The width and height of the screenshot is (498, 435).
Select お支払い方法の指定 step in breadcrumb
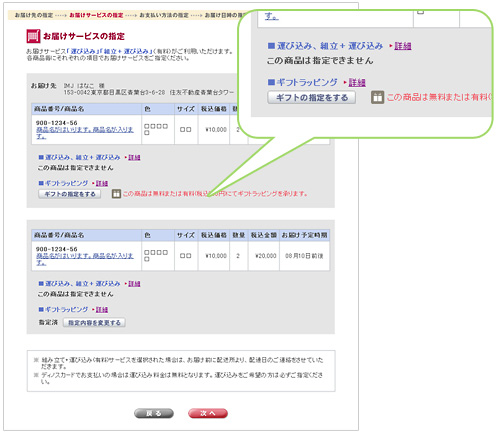(x=164, y=15)
